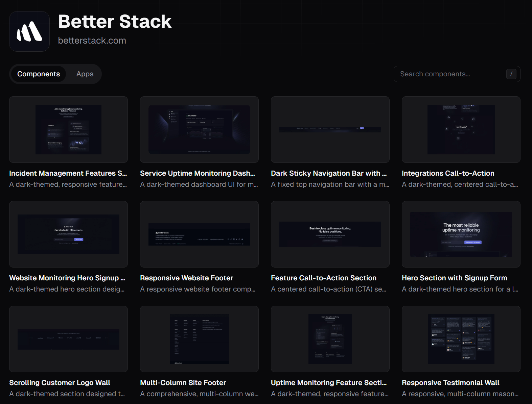
Task: Open Integrations Call-to-Action thumbnail
Action: click(461, 130)
